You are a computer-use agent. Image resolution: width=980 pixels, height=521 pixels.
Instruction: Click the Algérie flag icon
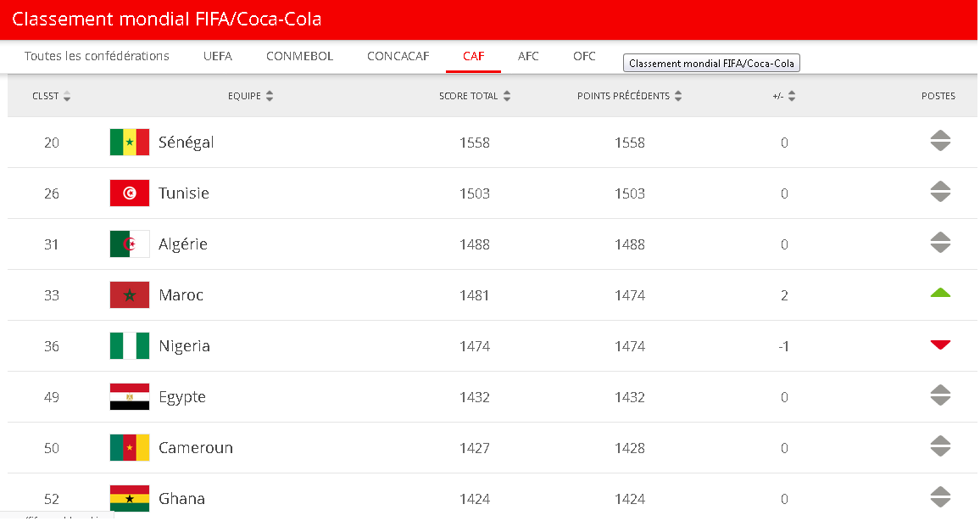(130, 244)
